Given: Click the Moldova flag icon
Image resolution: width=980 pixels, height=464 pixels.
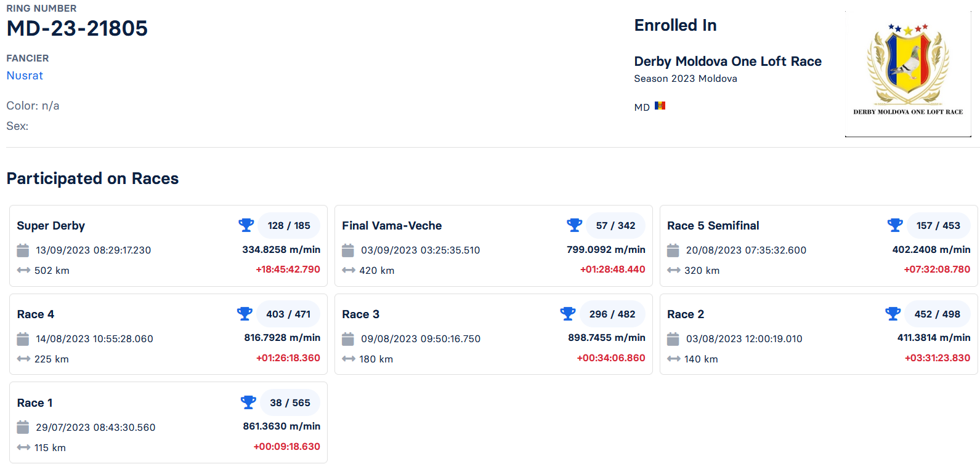Looking at the screenshot, I should click(x=660, y=106).
